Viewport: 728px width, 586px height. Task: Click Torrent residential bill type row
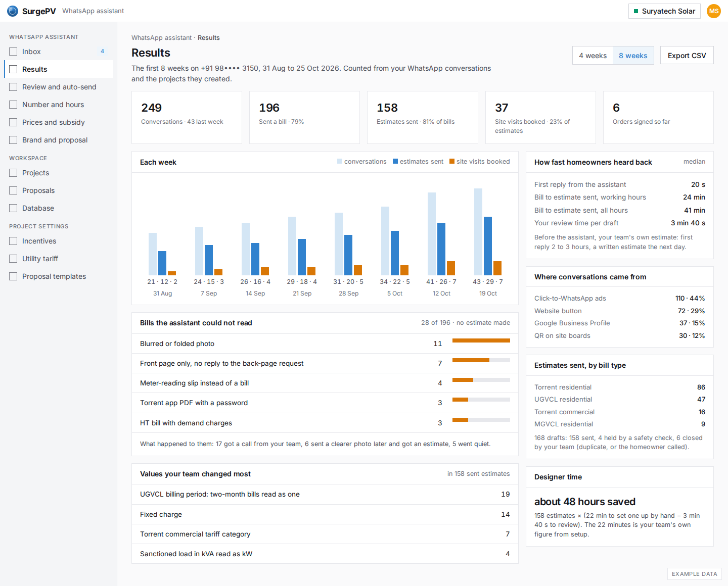tap(620, 387)
